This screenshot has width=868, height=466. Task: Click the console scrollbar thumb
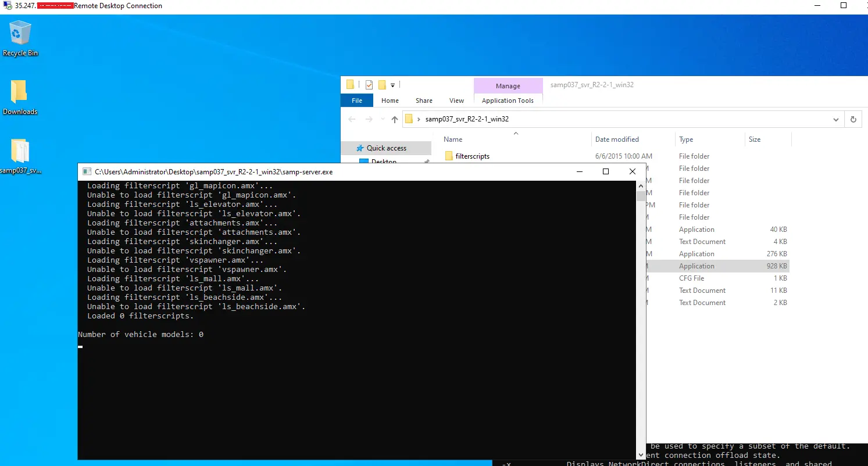(641, 196)
